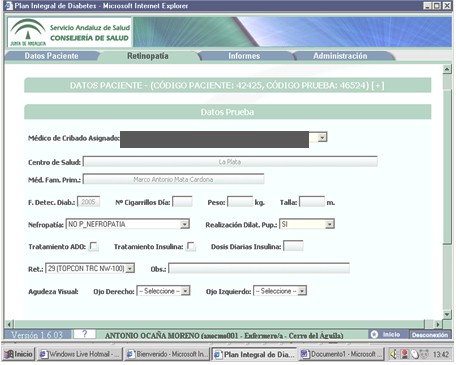
Task: Click the horizontal scroll left arrow
Action: click(x=9, y=324)
